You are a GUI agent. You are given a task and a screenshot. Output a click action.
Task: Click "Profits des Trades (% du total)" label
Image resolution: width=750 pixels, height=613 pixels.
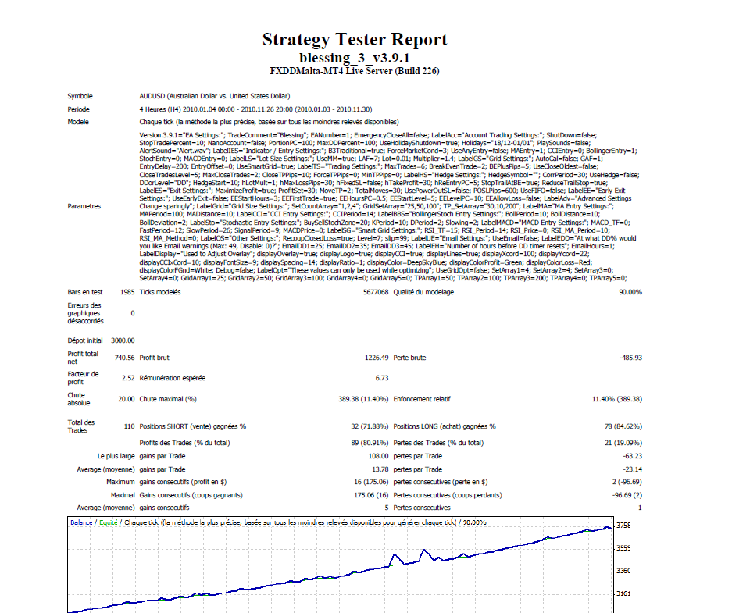(185, 443)
